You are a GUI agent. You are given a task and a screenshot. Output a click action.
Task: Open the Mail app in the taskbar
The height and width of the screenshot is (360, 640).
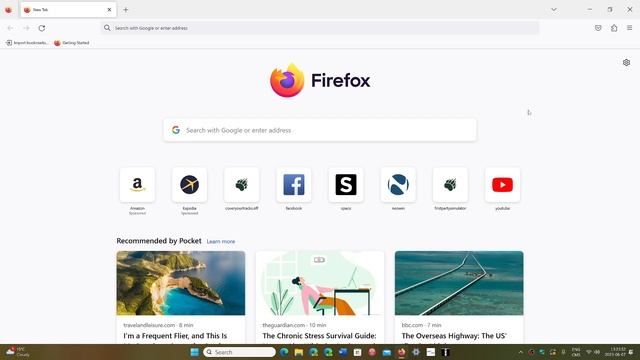pyautogui.click(x=387, y=352)
